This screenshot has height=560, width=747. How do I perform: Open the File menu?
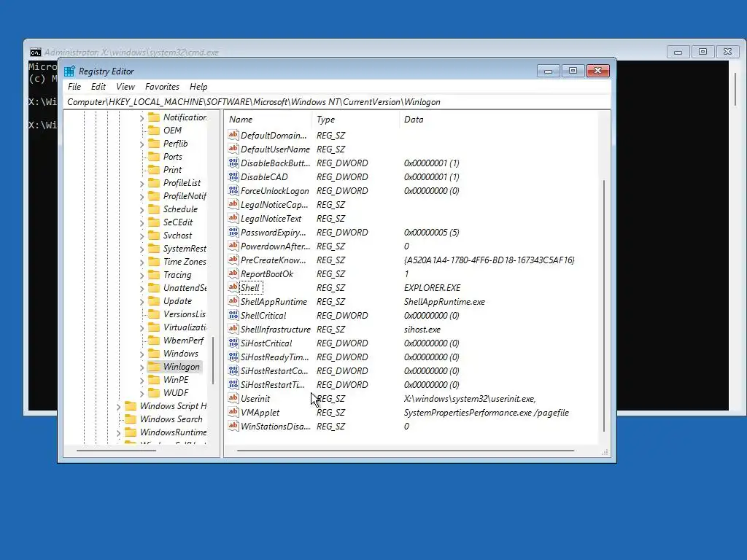[74, 87]
